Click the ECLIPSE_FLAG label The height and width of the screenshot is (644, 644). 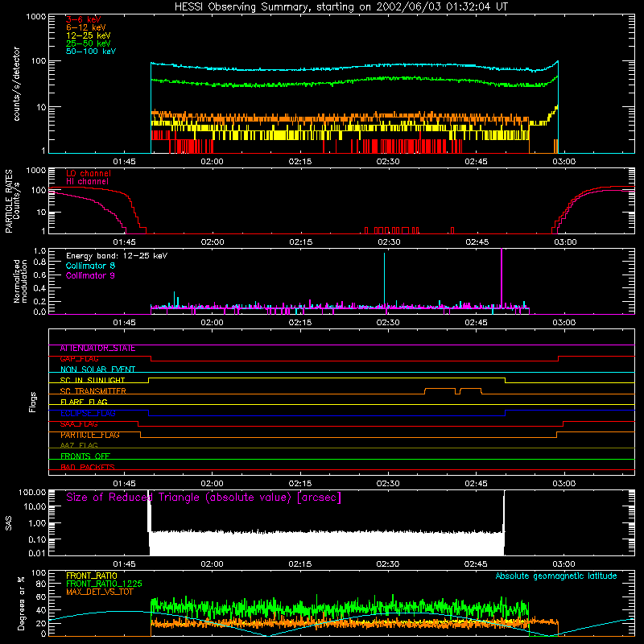point(88,413)
